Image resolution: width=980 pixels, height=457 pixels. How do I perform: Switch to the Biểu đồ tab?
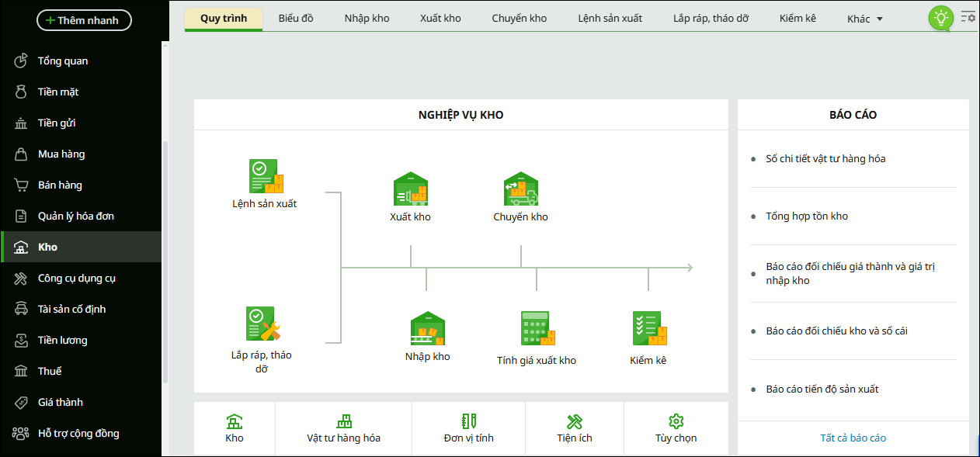[x=296, y=18]
